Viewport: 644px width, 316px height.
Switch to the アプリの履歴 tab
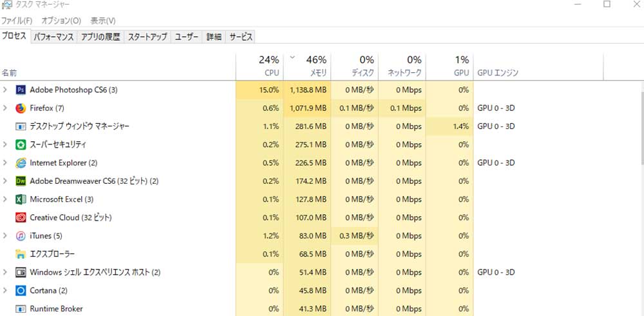100,37
